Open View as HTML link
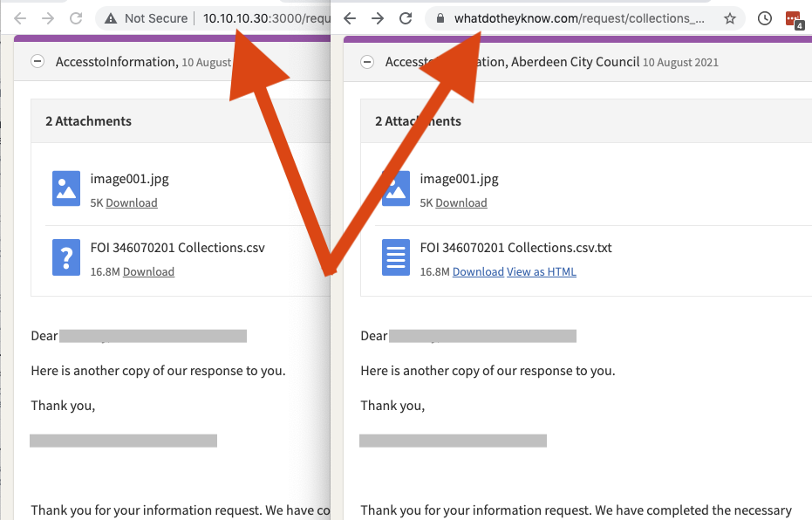 coord(542,272)
